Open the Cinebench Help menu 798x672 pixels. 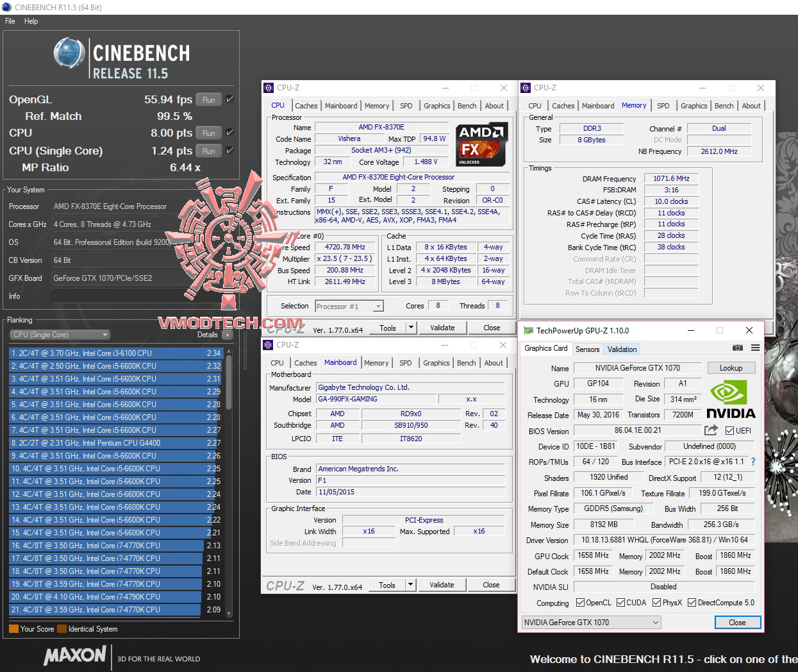click(x=31, y=21)
